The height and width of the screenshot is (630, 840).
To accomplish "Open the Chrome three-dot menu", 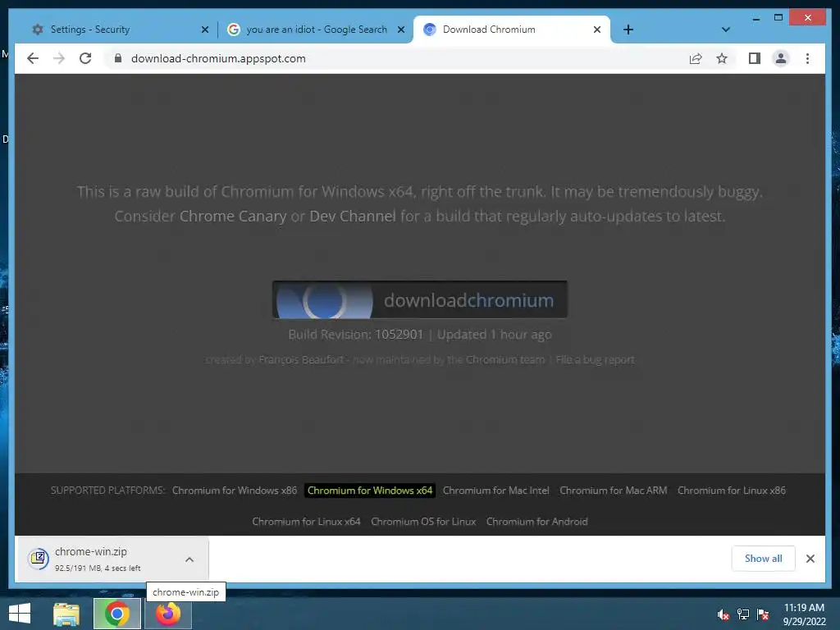I will [x=807, y=58].
